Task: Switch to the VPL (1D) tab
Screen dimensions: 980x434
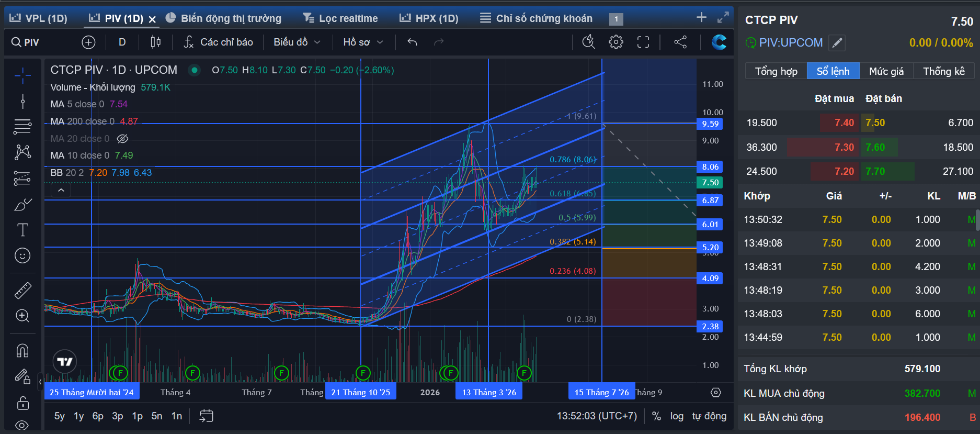Action: coord(39,18)
